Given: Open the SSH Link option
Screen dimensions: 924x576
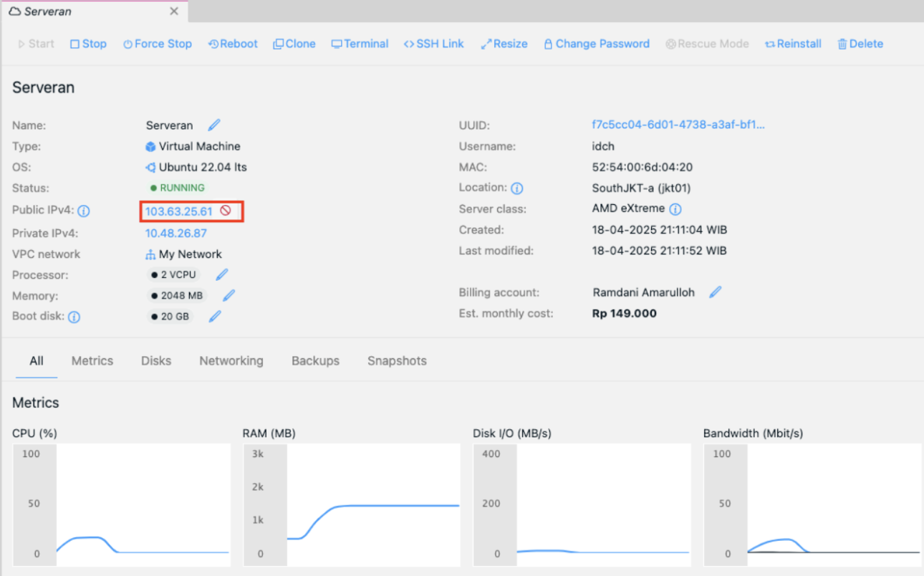Looking at the screenshot, I should tap(433, 44).
